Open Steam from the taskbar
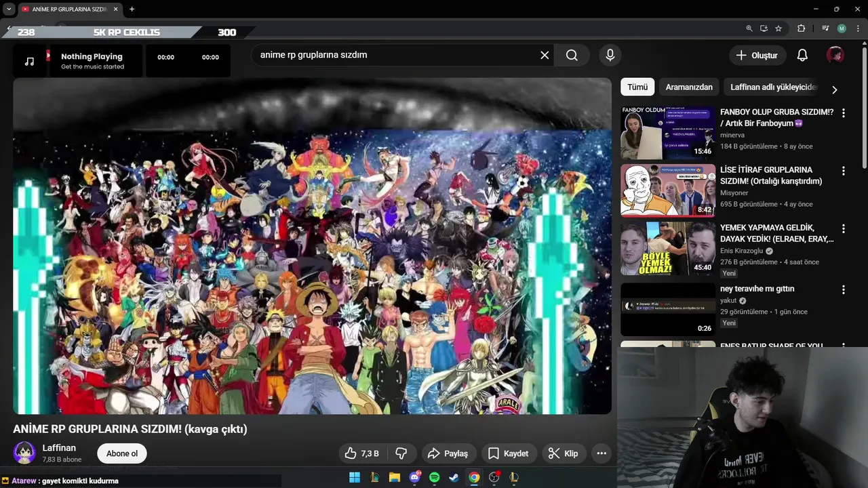This screenshot has height=488, width=868. pos(454,477)
